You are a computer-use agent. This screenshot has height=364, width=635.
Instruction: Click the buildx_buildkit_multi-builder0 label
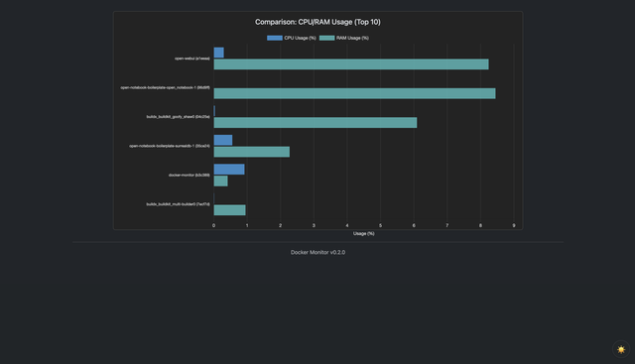(x=179, y=204)
